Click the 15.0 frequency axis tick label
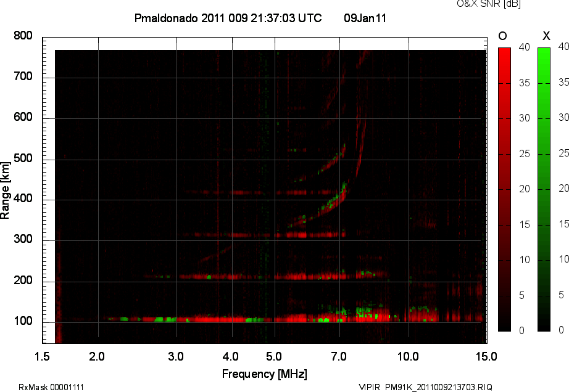The width and height of the screenshot is (569, 392). coord(486,356)
